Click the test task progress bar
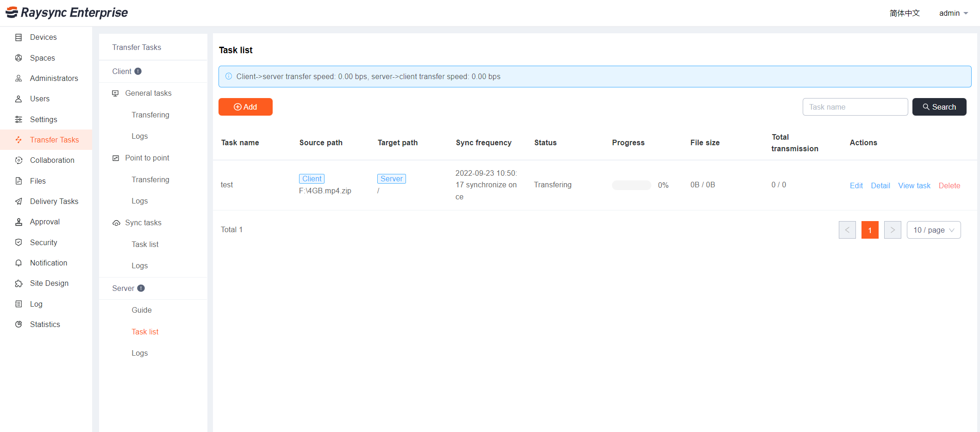 click(x=631, y=185)
